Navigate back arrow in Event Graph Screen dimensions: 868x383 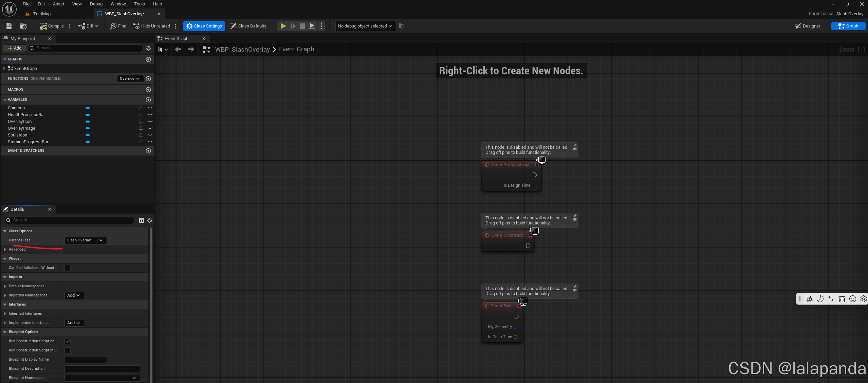178,50
